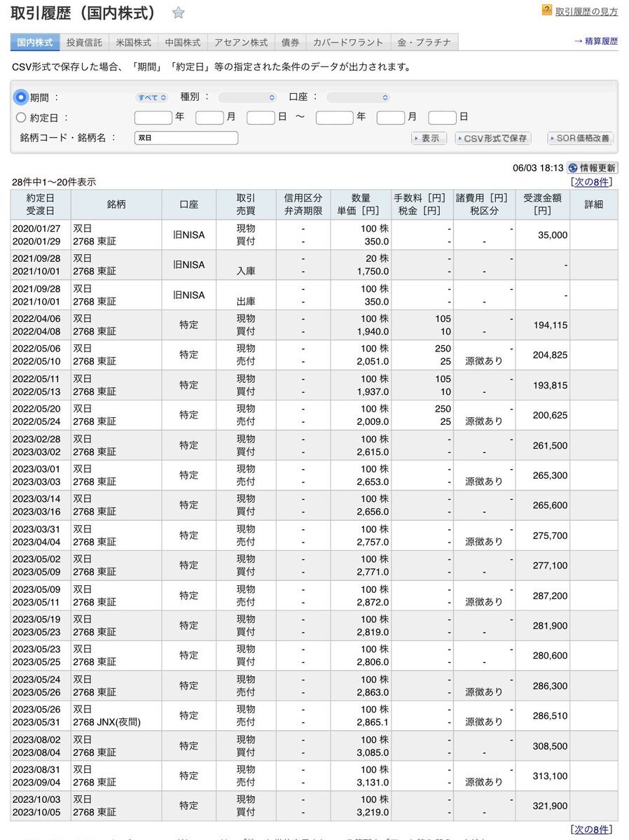The image size is (629, 840).
Task: Switch to 国内株式 tab
Action: [35, 42]
